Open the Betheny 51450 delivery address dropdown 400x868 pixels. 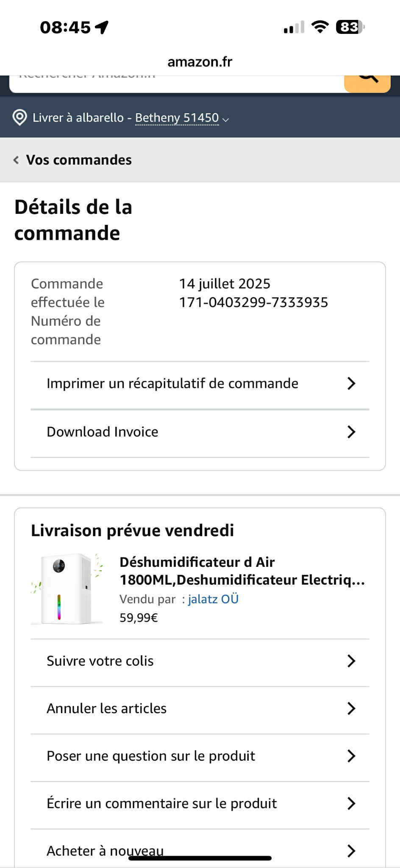pos(181,118)
